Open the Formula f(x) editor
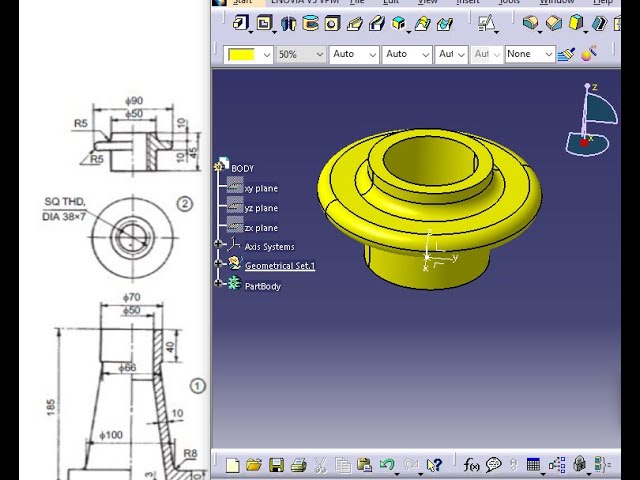Viewport: 640px width, 480px height. [471, 464]
